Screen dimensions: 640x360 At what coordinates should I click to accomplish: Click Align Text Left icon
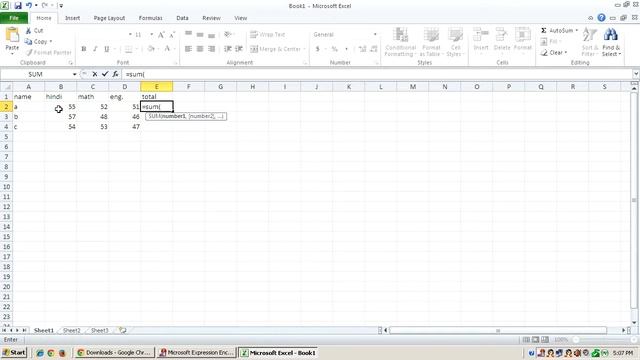click(188, 49)
